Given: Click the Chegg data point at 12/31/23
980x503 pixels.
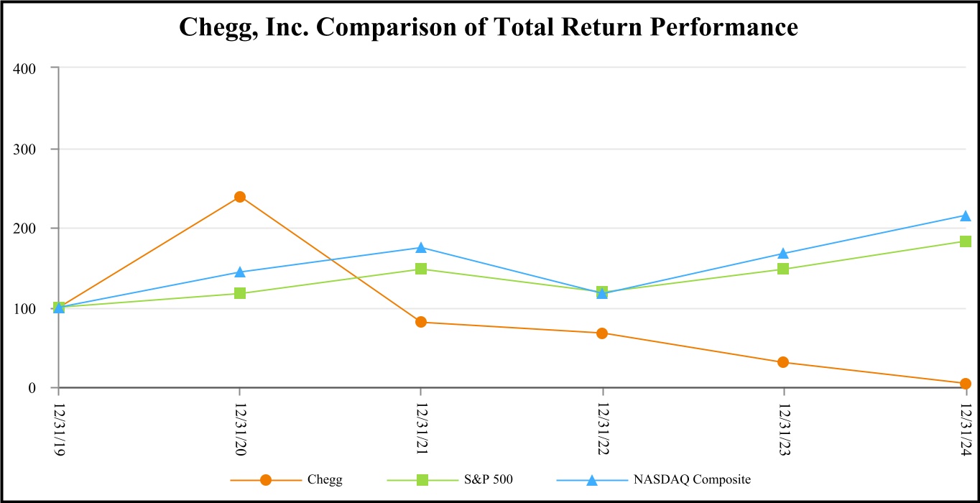Looking at the screenshot, I should point(783,362).
